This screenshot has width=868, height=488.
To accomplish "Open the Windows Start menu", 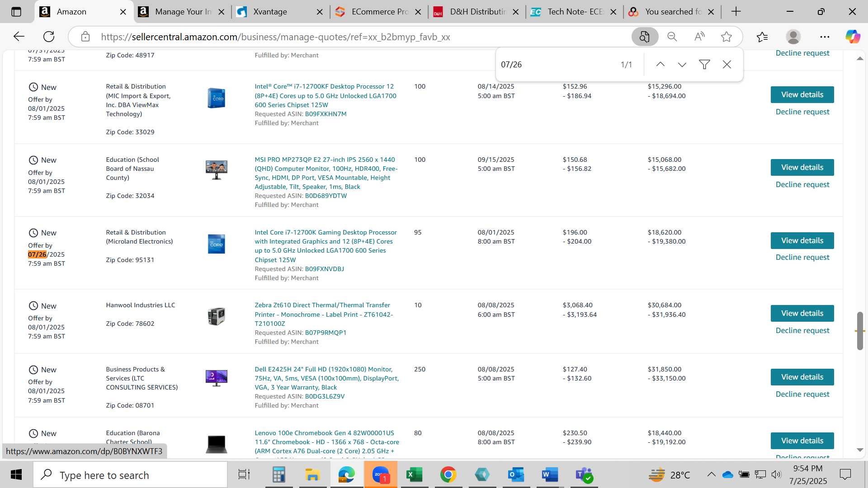I will (16, 475).
